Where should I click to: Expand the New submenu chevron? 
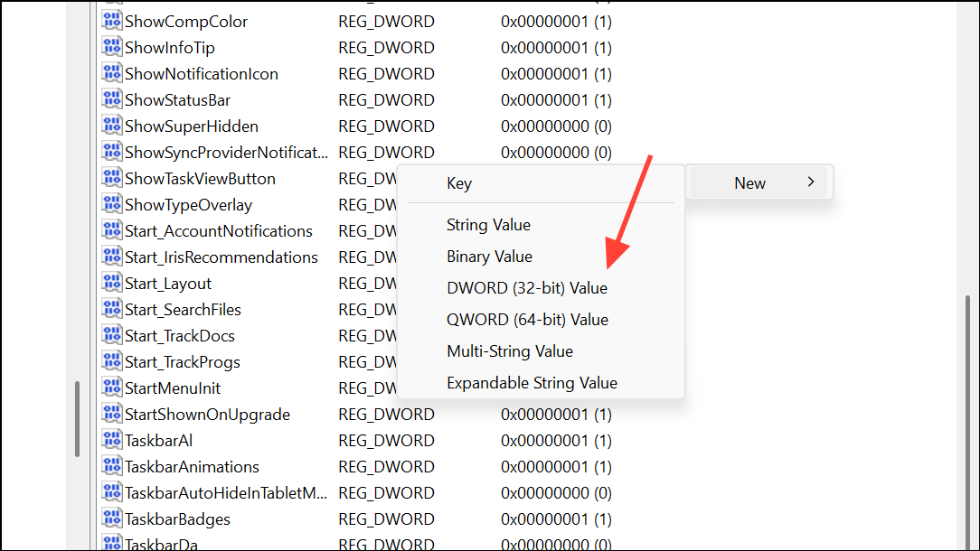pyautogui.click(x=812, y=182)
